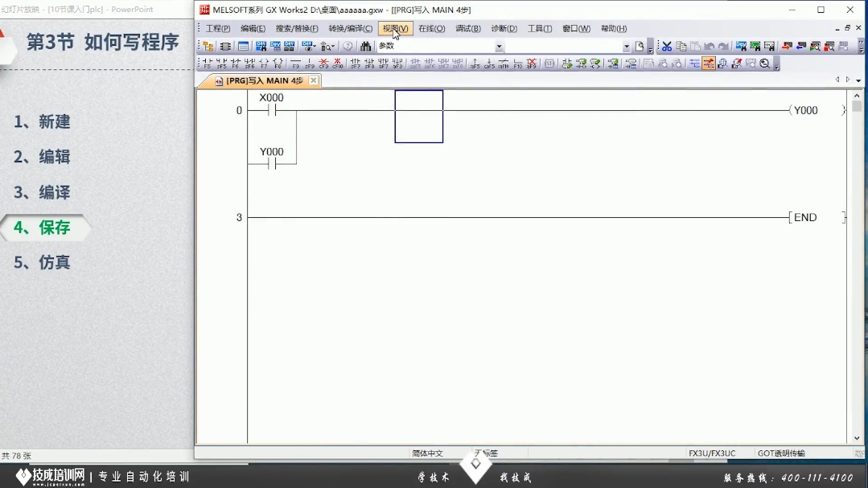The width and height of the screenshot is (868, 488).
Task: Click the Read from PLC blue arrow icon
Action: [x=801, y=47]
